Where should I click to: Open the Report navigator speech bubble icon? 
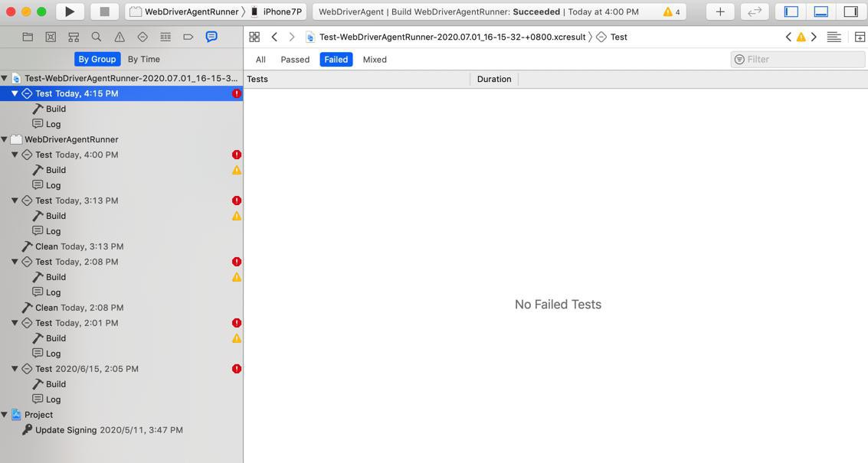[211, 37]
